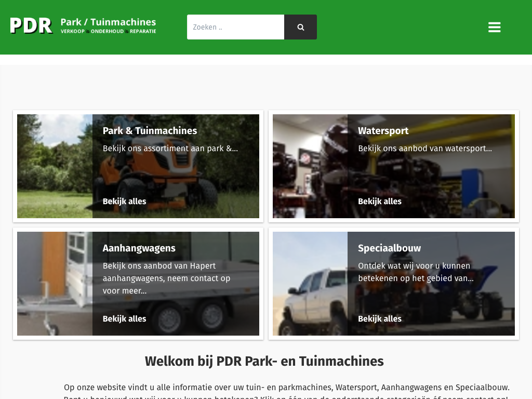Open the Park & Tuinmachines heading
This screenshot has width=532, height=399.
coord(150,130)
